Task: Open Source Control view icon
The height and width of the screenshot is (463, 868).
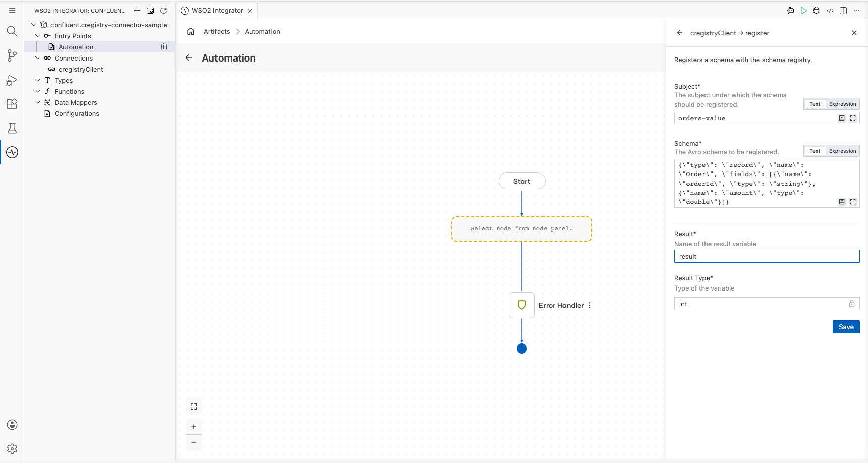Action: [x=12, y=55]
